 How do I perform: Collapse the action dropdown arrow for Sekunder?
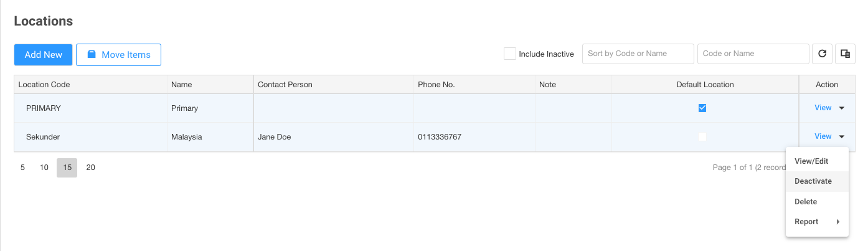[842, 136]
